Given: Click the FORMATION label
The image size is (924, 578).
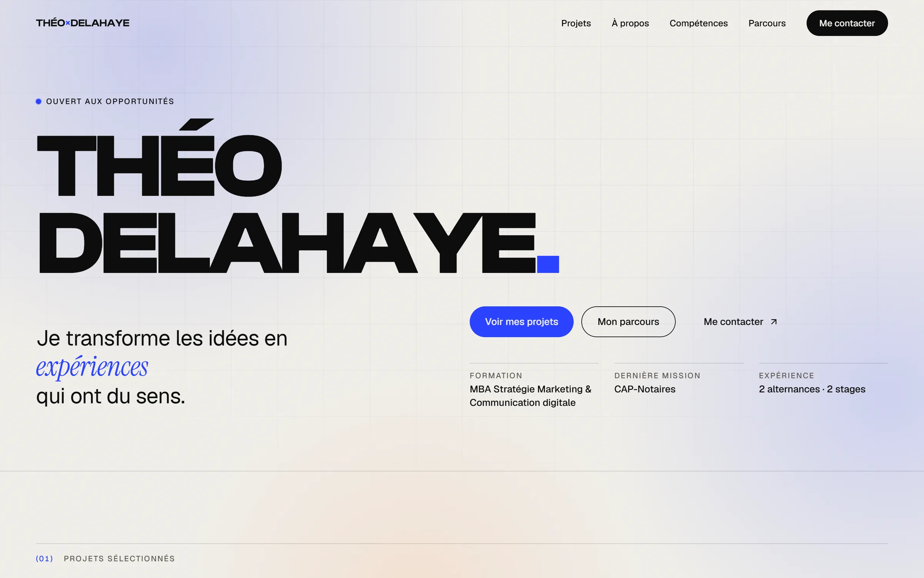Looking at the screenshot, I should [x=496, y=376].
